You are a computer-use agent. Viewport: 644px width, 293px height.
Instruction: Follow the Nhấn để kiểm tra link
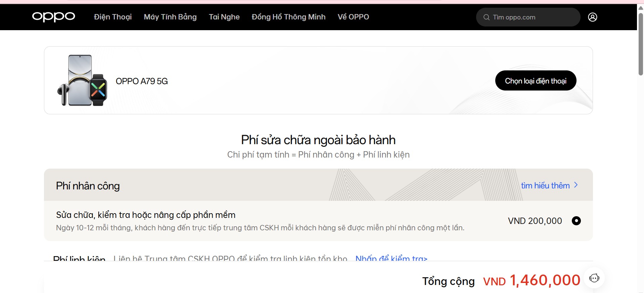pyautogui.click(x=392, y=258)
